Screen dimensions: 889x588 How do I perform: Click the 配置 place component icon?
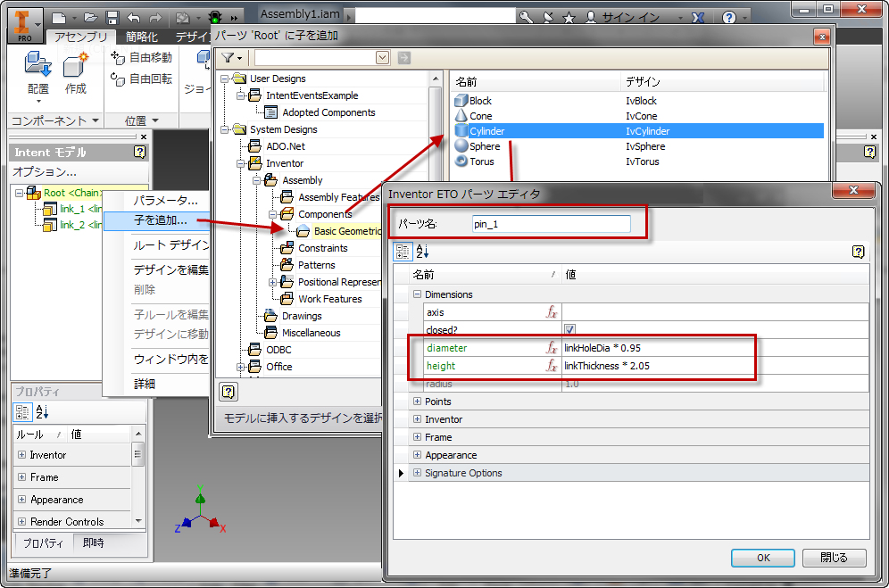point(38,63)
